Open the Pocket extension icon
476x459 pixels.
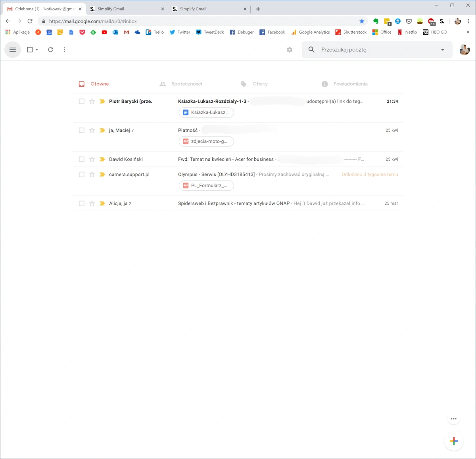pos(409,21)
